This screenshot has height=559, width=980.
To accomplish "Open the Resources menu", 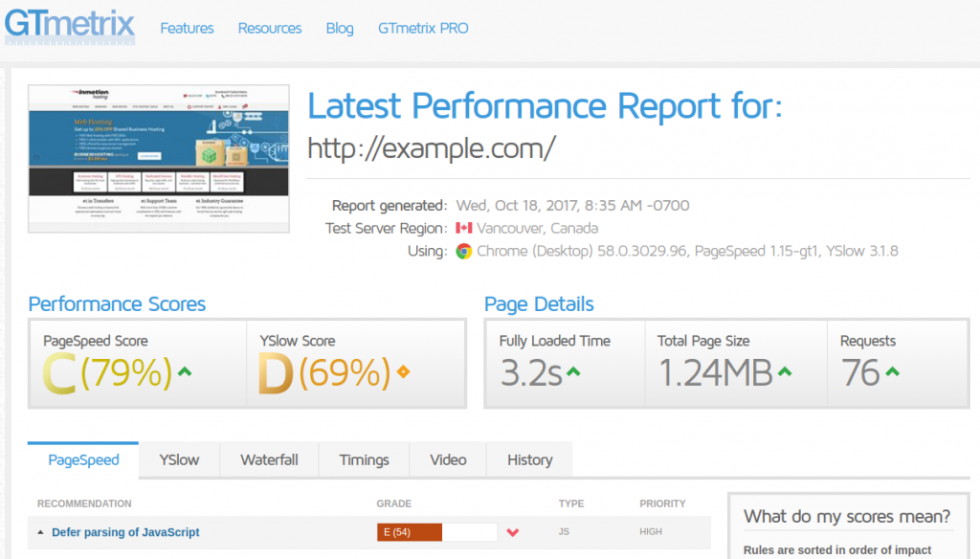I will pyautogui.click(x=269, y=28).
